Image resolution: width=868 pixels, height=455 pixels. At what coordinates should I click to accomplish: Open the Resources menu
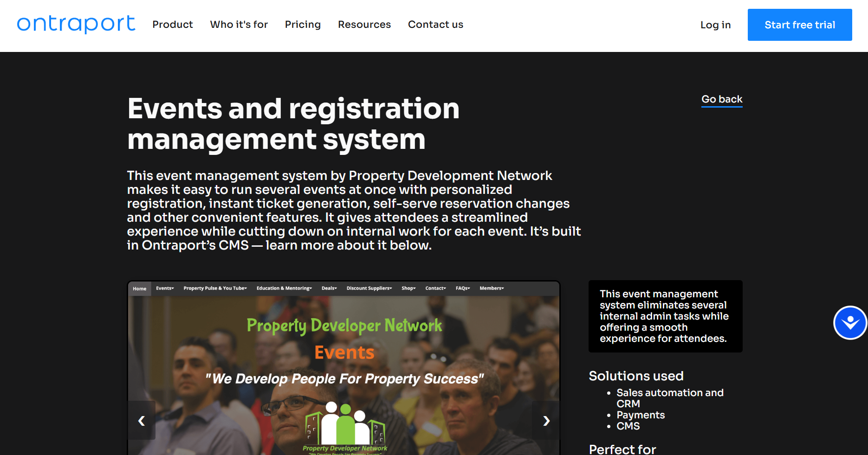coord(364,25)
